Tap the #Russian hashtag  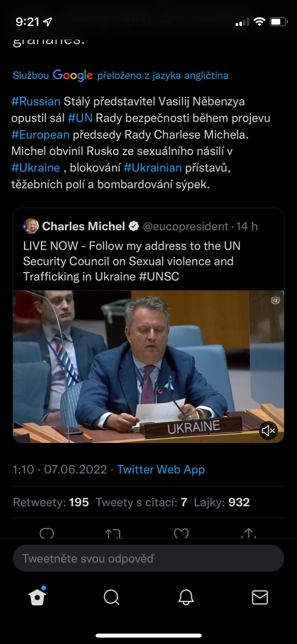point(36,101)
